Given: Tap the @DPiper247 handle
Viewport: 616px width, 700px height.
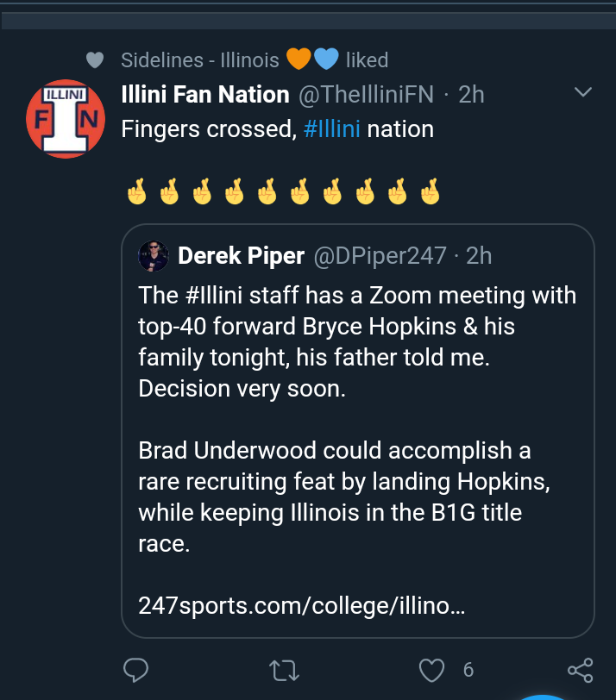Looking at the screenshot, I should [379, 255].
